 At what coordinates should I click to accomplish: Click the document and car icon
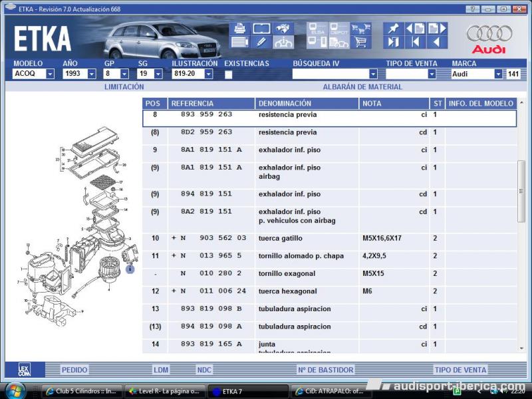click(x=338, y=42)
